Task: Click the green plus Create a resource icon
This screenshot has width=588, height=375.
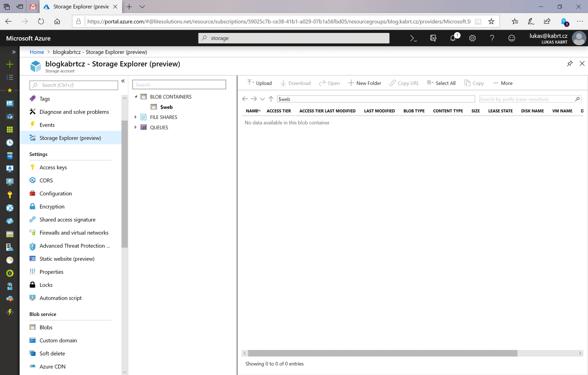Action: (x=10, y=64)
